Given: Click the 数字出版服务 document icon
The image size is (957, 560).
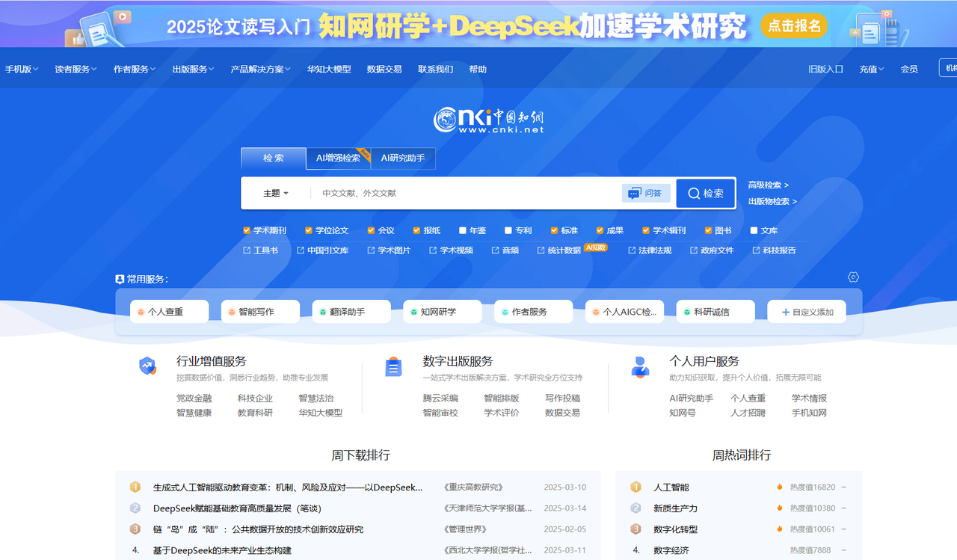Looking at the screenshot, I should [x=393, y=366].
